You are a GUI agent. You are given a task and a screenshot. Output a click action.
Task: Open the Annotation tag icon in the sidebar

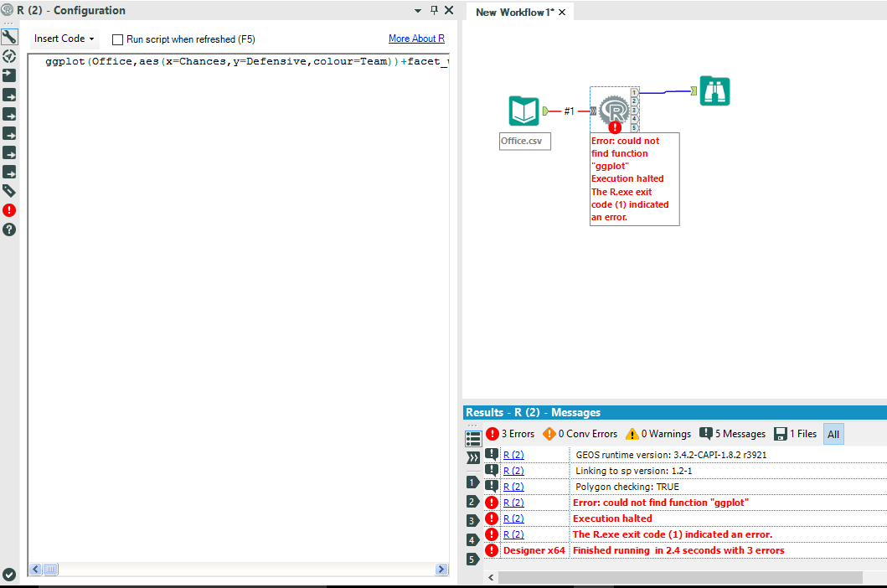point(9,191)
